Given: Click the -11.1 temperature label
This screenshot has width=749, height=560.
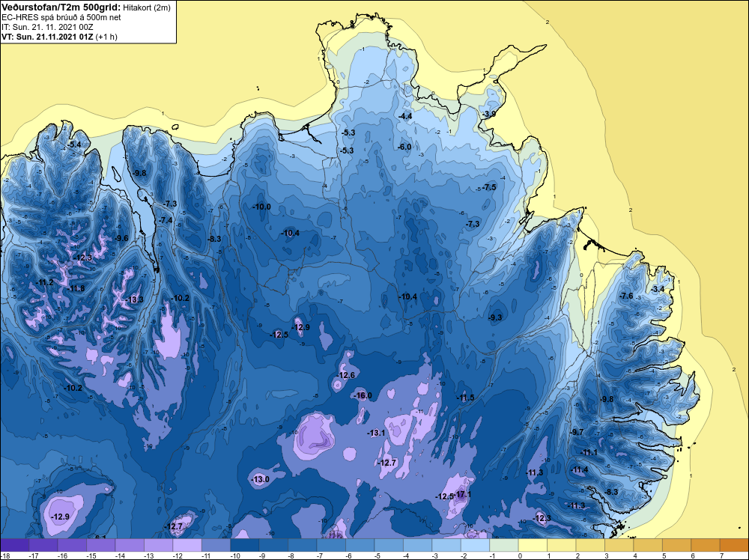Looking at the screenshot, I should [x=589, y=453].
